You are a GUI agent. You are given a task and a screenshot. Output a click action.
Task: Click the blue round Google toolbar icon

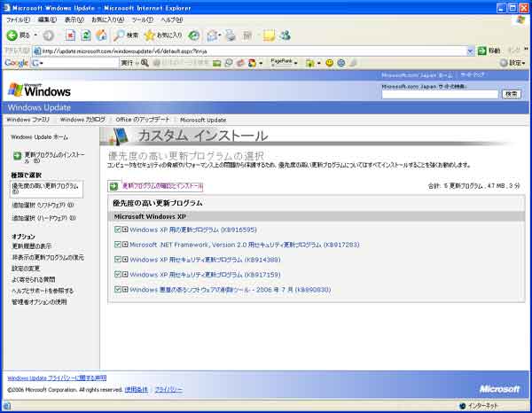pyautogui.click(x=341, y=63)
